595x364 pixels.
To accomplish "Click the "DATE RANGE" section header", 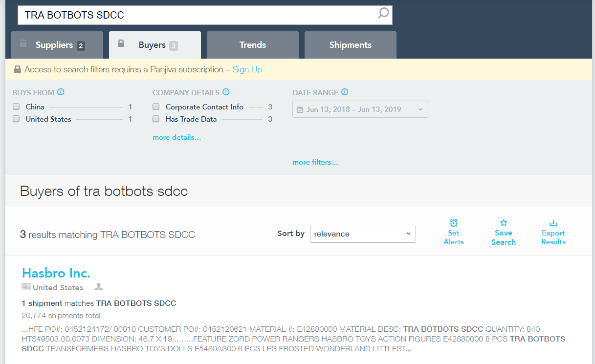I will 315,92.
